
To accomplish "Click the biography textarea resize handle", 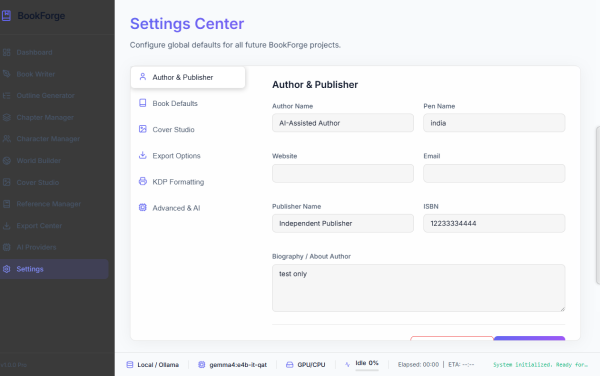I will (x=562, y=309).
